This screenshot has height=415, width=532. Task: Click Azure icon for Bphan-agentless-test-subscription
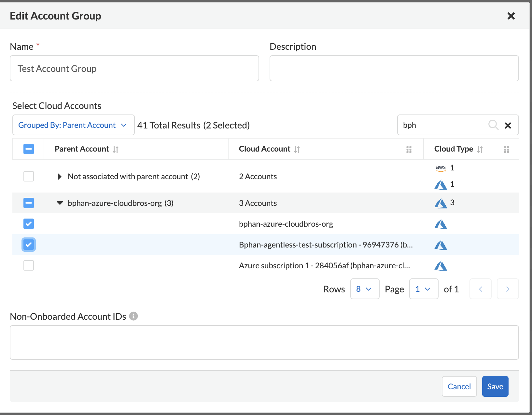pyautogui.click(x=441, y=245)
